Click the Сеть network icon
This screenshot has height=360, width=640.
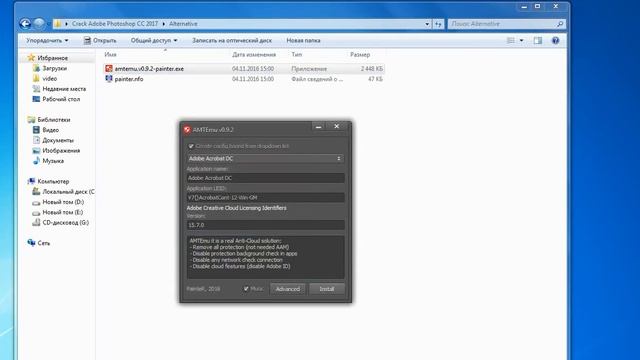[31, 243]
